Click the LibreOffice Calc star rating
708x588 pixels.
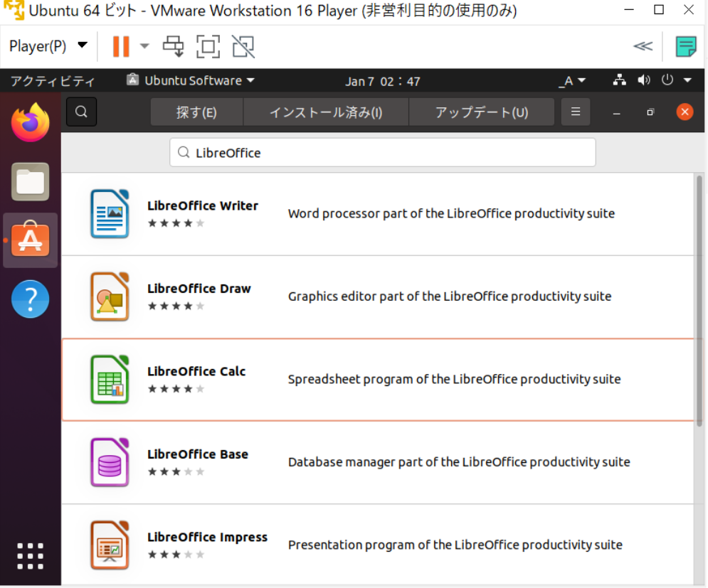pyautogui.click(x=176, y=388)
